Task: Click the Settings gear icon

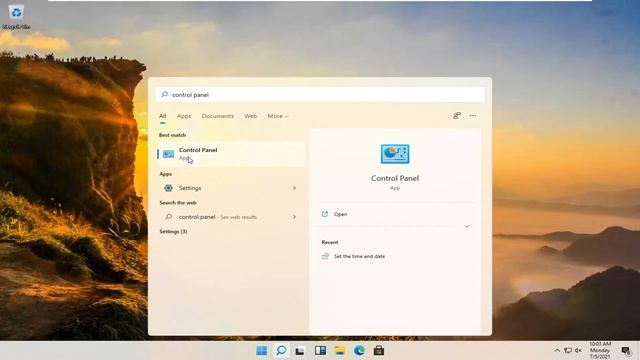Action: 168,188
